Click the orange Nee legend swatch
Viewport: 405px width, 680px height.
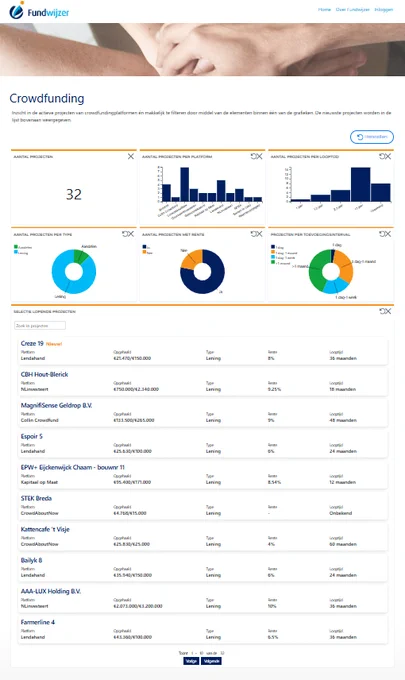(144, 252)
